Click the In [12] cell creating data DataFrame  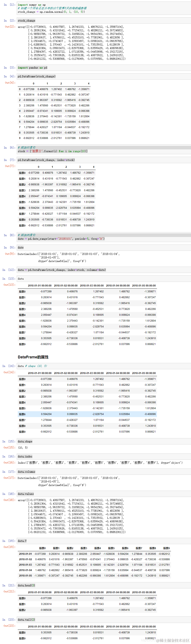click(x=104, y=270)
